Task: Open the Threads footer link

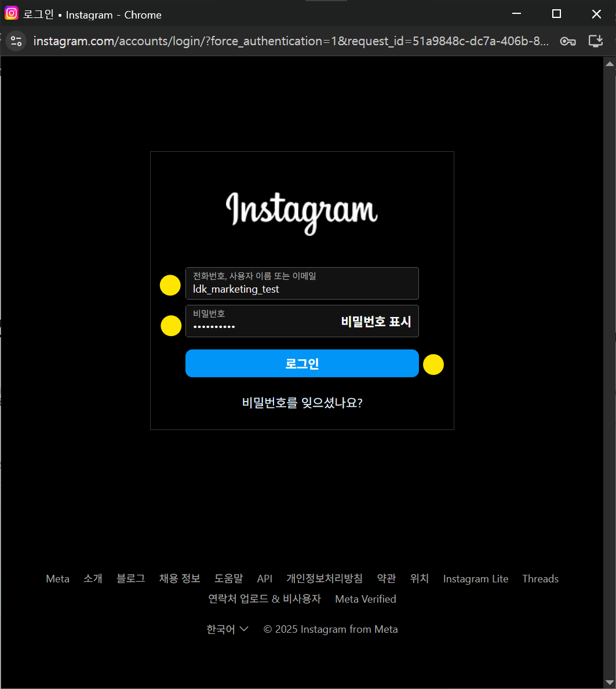Action: pyautogui.click(x=541, y=579)
